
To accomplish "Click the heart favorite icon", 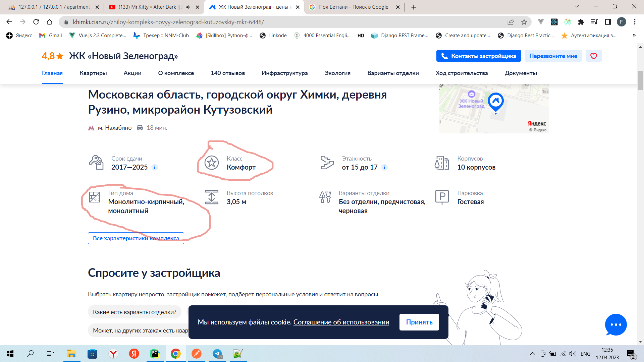I will click(x=593, y=56).
